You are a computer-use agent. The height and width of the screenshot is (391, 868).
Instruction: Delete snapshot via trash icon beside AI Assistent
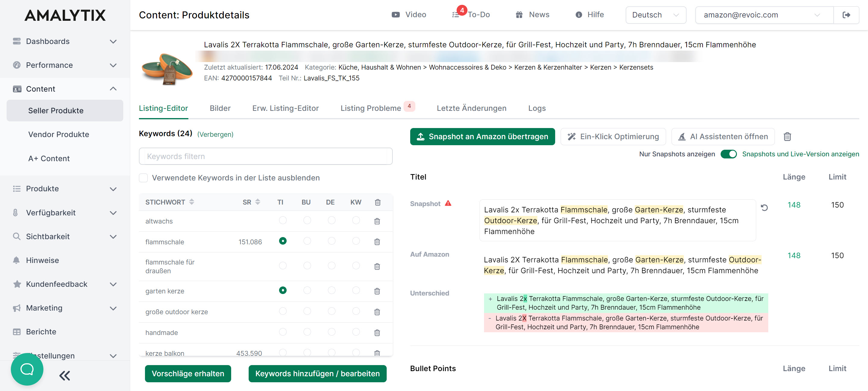787,136
